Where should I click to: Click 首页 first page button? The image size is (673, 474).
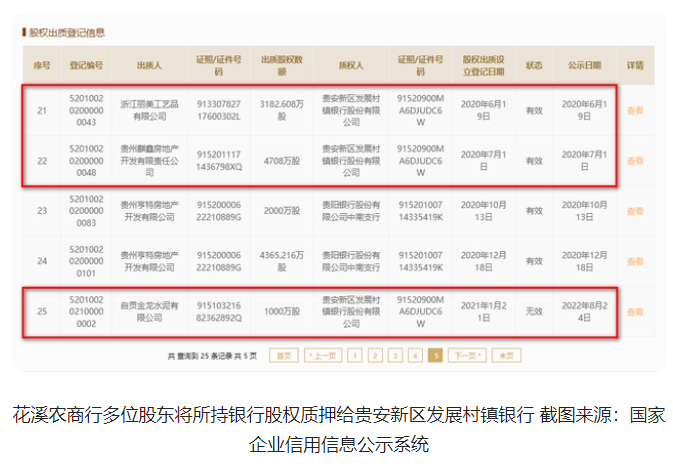click(x=285, y=355)
